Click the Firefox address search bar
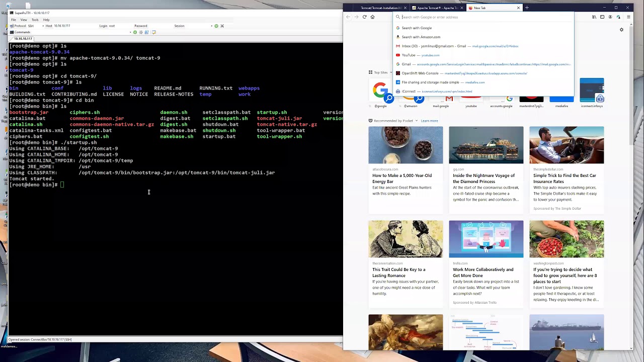 click(484, 17)
